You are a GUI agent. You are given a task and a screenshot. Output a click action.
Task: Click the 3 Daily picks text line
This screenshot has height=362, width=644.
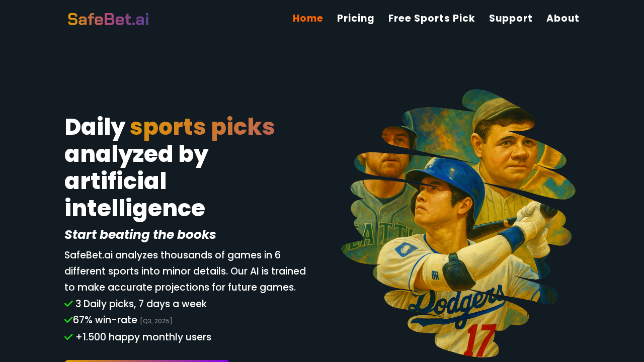tap(141, 304)
